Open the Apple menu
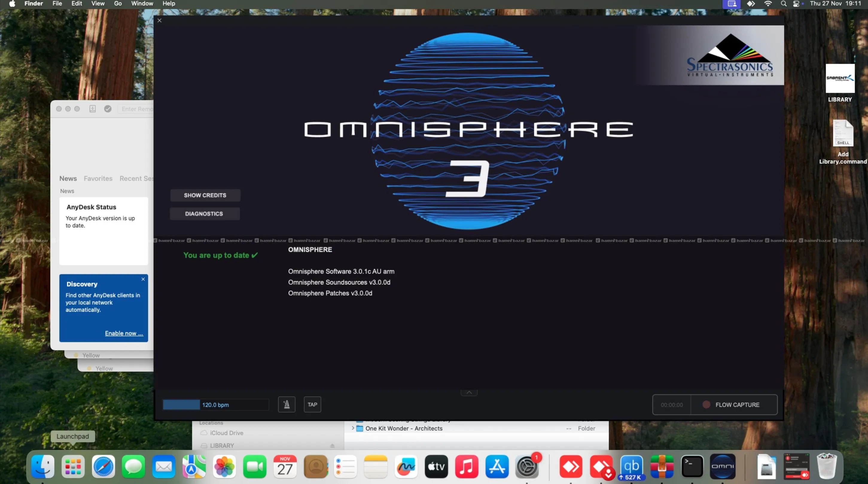Screen dimensions: 868x484 12,4
